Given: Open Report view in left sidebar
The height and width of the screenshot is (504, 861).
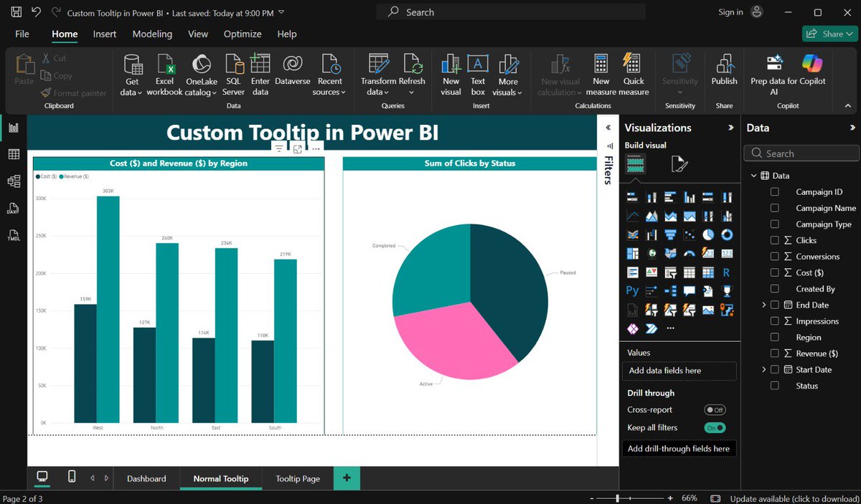Looking at the screenshot, I should pos(13,128).
